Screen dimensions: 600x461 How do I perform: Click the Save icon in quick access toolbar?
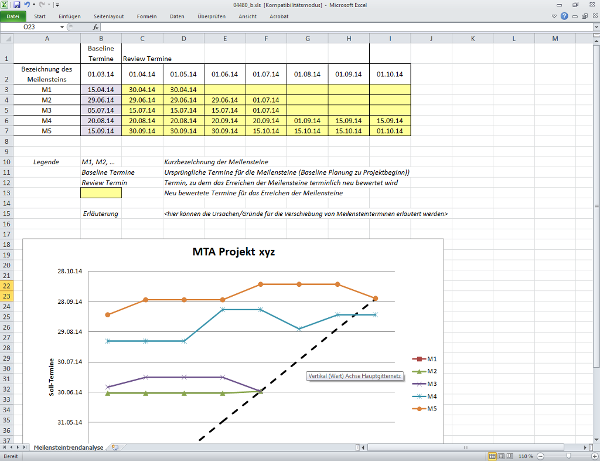click(x=16, y=5)
